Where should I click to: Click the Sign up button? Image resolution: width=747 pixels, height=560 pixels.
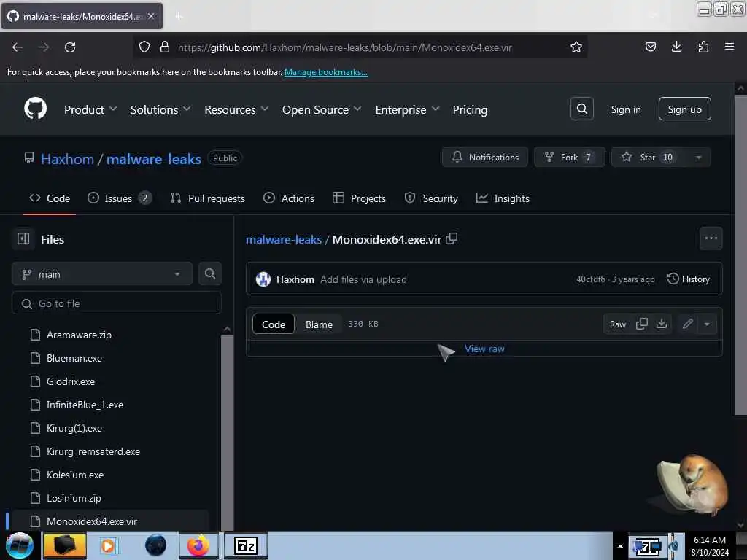(x=684, y=109)
